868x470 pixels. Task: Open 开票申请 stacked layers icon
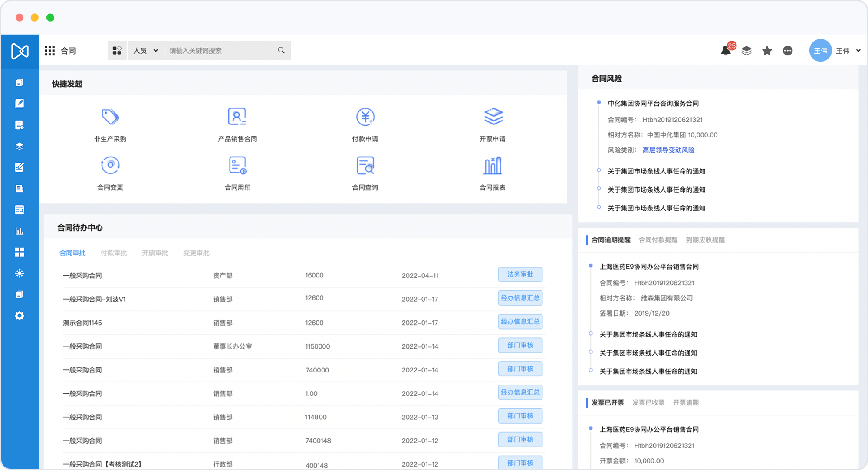point(493,117)
